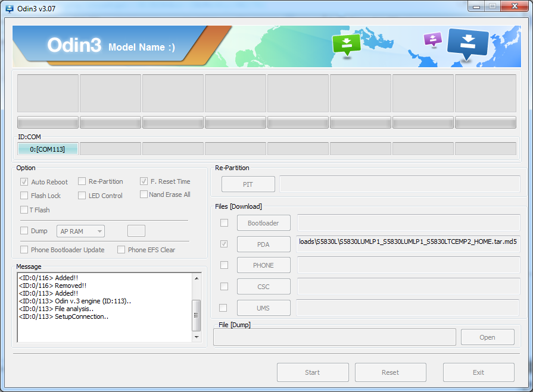533x392 pixels.
Task: Toggle the F. Reset Time checkbox
Action: [x=144, y=181]
